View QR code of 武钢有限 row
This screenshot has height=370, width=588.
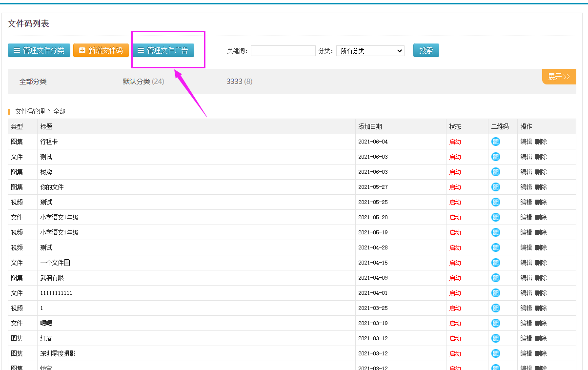(496, 278)
